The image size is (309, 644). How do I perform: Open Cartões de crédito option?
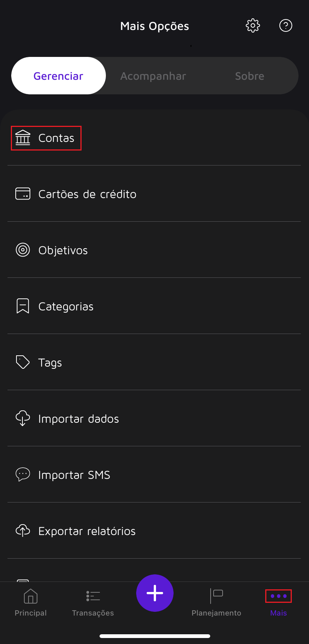tap(154, 194)
